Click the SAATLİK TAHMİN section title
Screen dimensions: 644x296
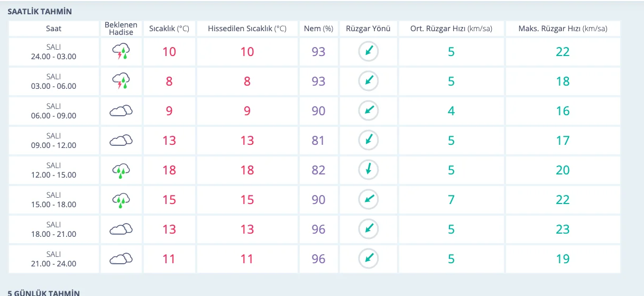click(x=40, y=11)
